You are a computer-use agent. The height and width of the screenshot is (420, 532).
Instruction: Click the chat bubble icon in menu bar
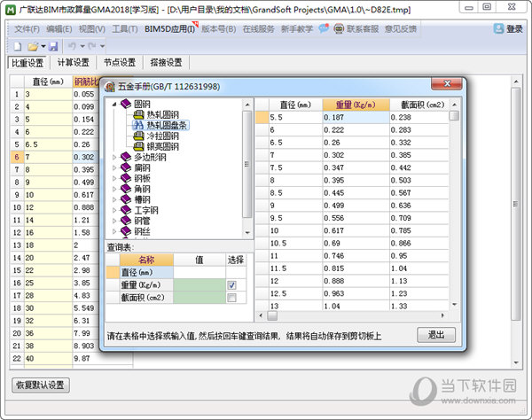click(x=324, y=28)
